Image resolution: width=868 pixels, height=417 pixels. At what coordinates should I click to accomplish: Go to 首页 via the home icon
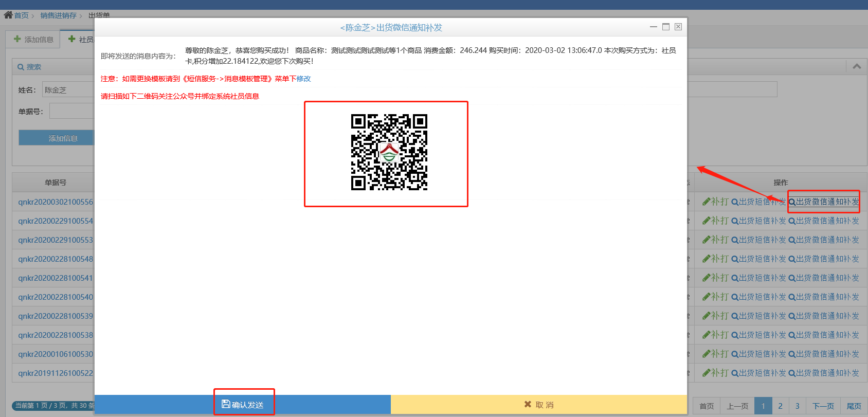[8, 15]
